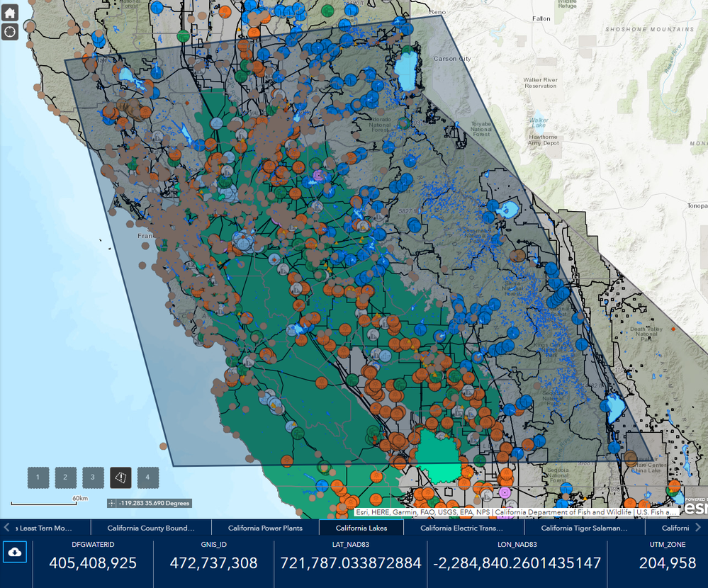The width and height of the screenshot is (708, 588).
Task: Toggle analysis slot 1
Action: (x=38, y=477)
